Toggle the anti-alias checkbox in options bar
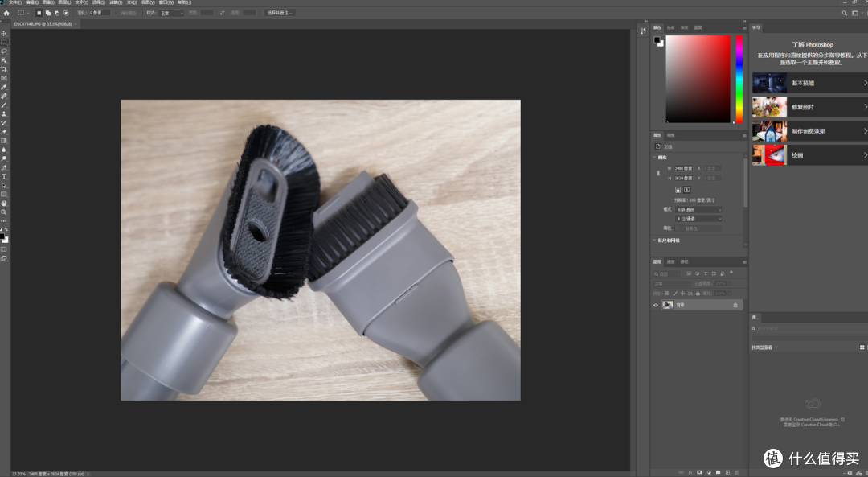The width and height of the screenshot is (868, 477). point(118,13)
